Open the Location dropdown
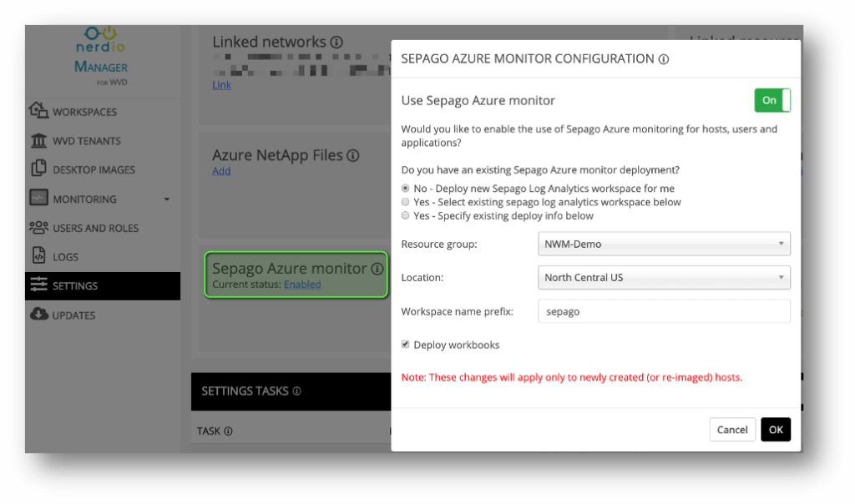 664,277
